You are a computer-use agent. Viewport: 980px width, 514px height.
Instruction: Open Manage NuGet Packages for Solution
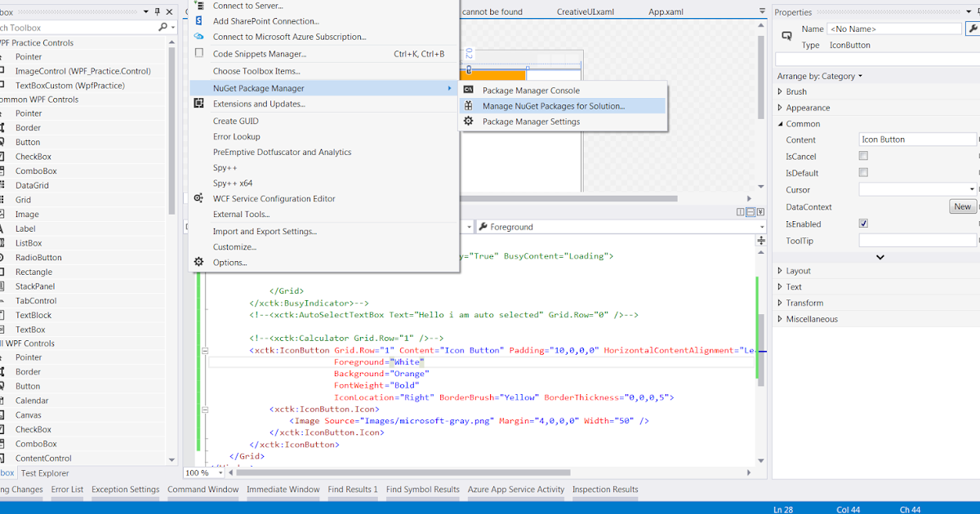pos(563,106)
